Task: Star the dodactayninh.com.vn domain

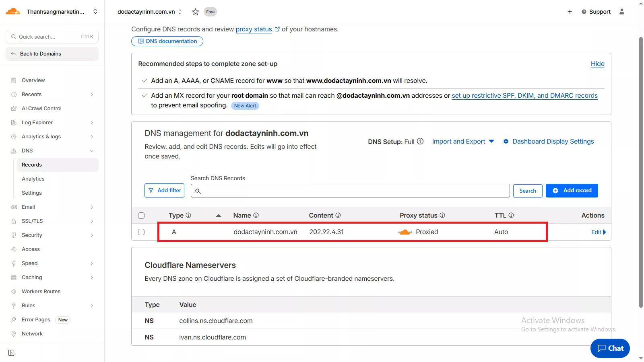Action: point(195,12)
